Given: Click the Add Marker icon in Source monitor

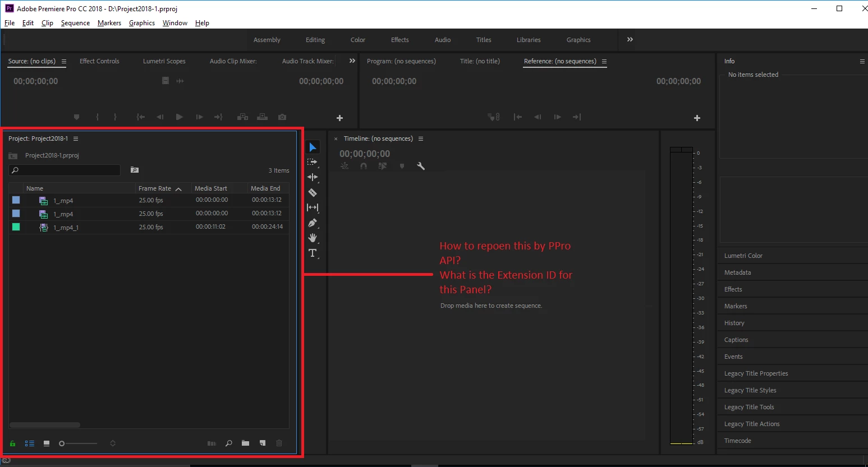Looking at the screenshot, I should pyautogui.click(x=76, y=117).
